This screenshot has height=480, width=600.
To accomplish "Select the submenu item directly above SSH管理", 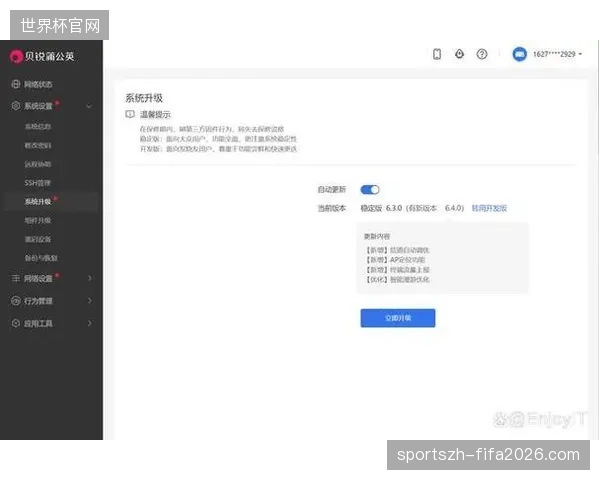I will 38,164.
